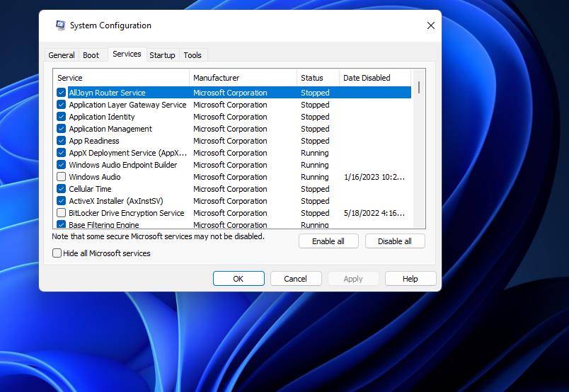Click Microsoft Corporation in Application Identity row
The width and height of the screenshot is (569, 392).
click(230, 117)
